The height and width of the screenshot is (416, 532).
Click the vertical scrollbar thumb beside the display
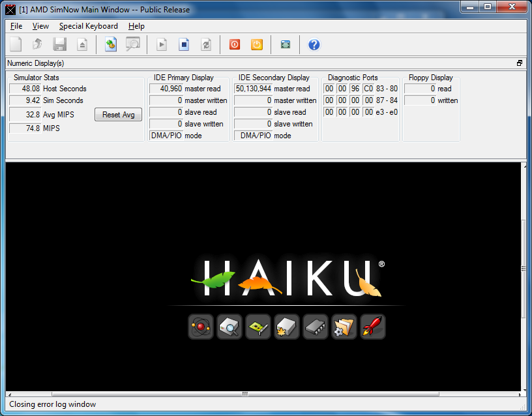(x=524, y=269)
